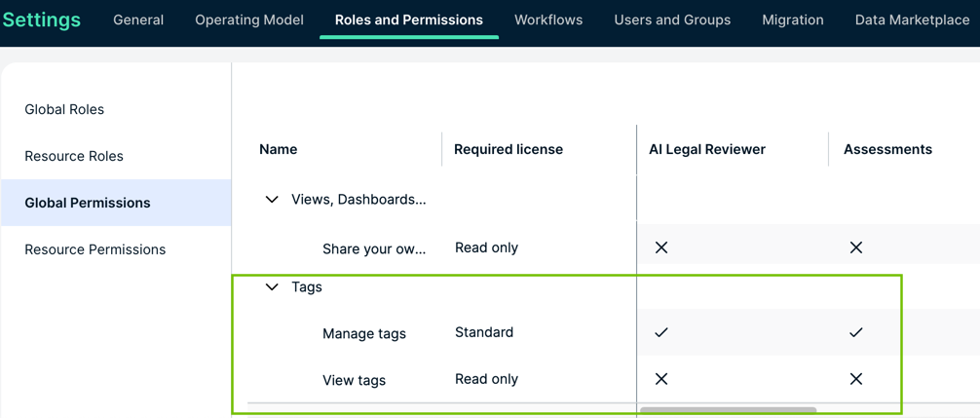Image resolution: width=980 pixels, height=418 pixels.
Task: Click View tags X mark under Assessments
Action: 855,379
